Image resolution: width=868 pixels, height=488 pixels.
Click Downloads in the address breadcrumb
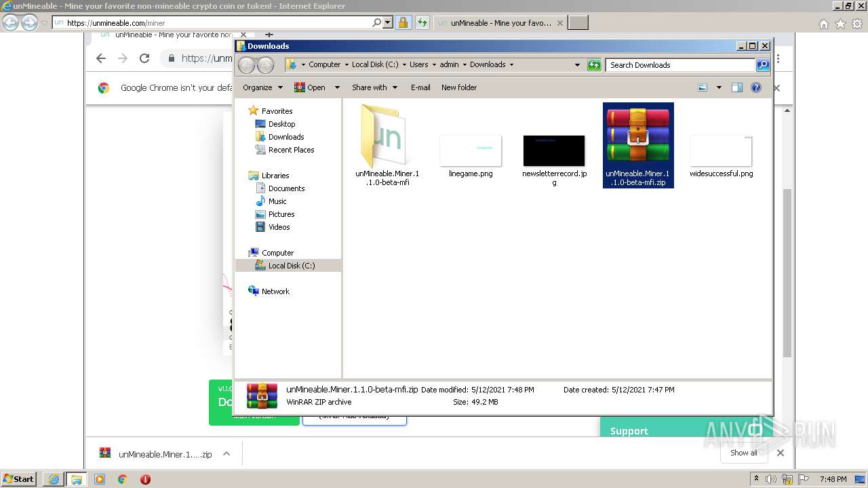488,64
